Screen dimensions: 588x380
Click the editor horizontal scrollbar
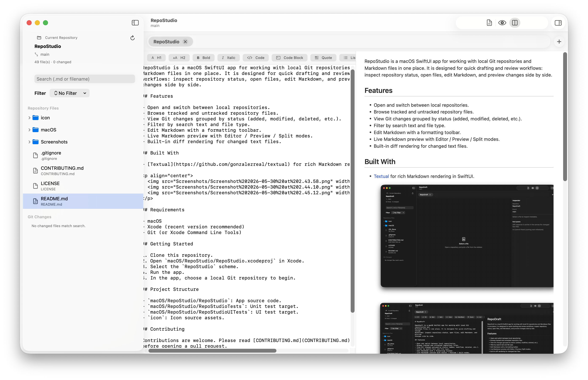click(212, 351)
